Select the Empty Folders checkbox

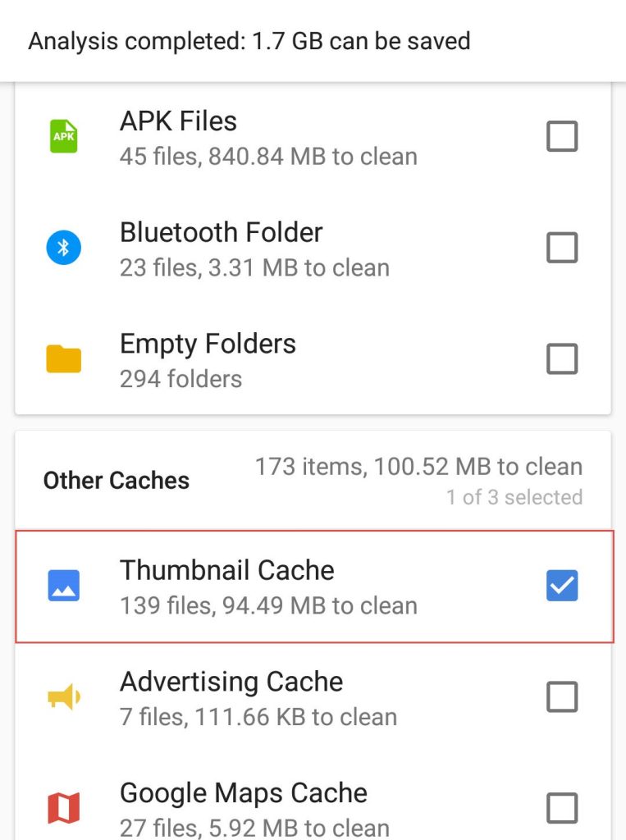coord(562,358)
